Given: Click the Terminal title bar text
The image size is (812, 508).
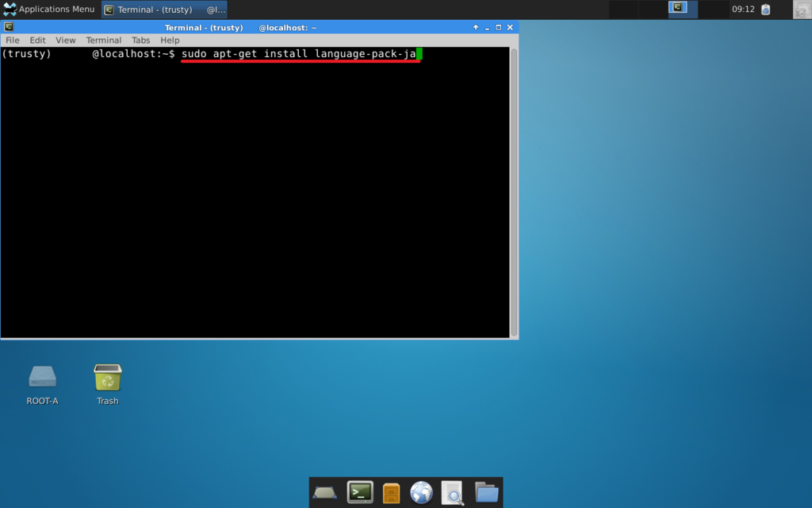Looking at the screenshot, I should 240,28.
